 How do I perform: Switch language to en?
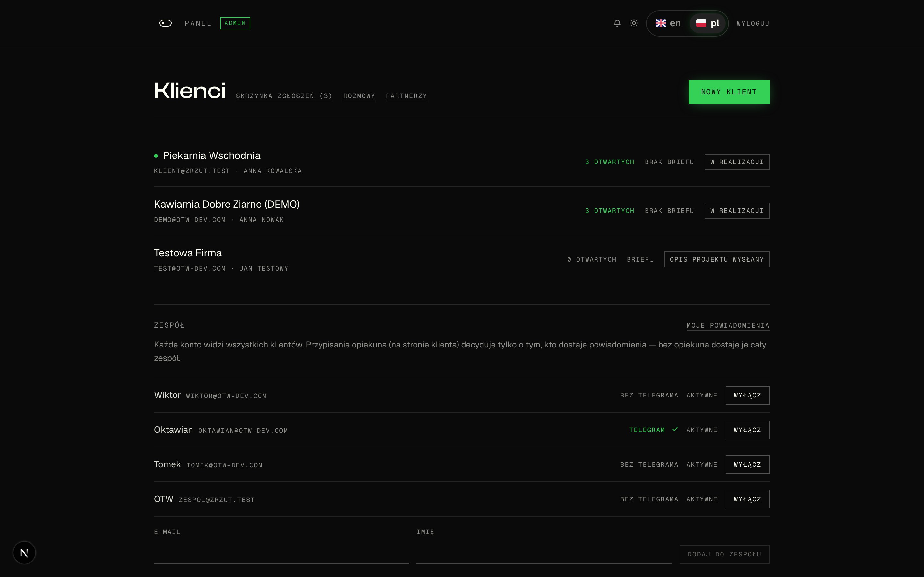(668, 23)
